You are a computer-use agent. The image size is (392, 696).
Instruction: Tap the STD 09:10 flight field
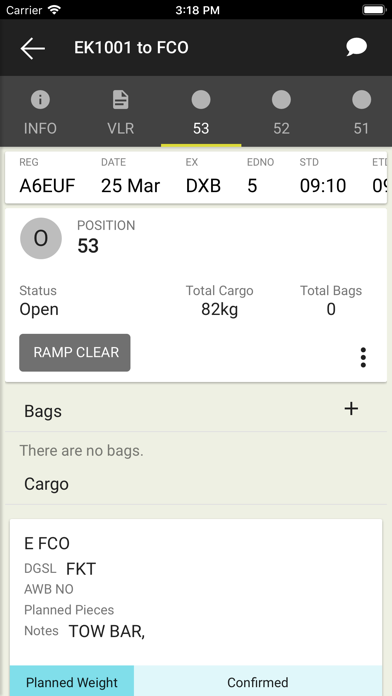coord(323,178)
